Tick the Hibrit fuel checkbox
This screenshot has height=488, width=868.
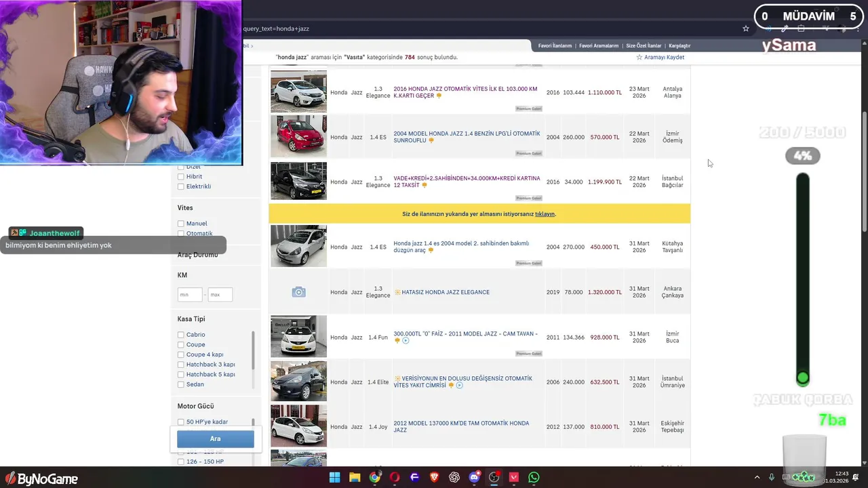click(181, 177)
